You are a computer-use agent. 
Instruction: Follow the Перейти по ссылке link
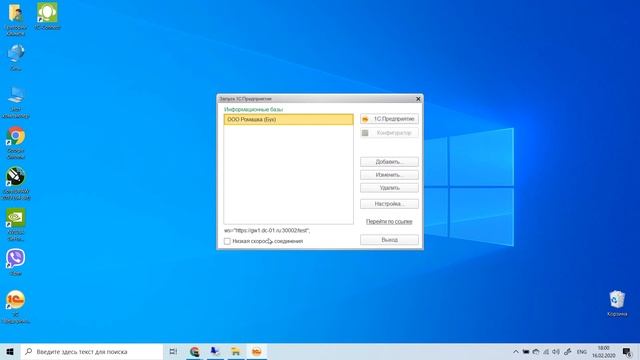[x=389, y=221]
